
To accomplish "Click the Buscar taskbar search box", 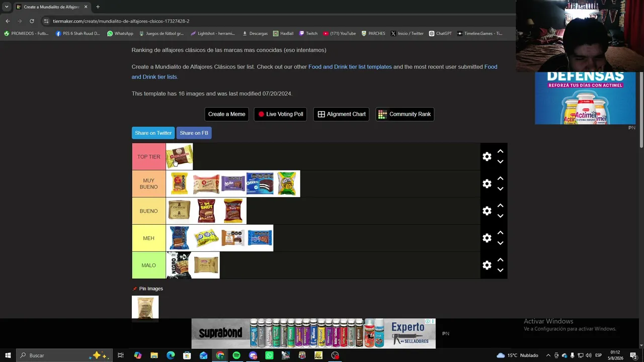I will (64, 355).
